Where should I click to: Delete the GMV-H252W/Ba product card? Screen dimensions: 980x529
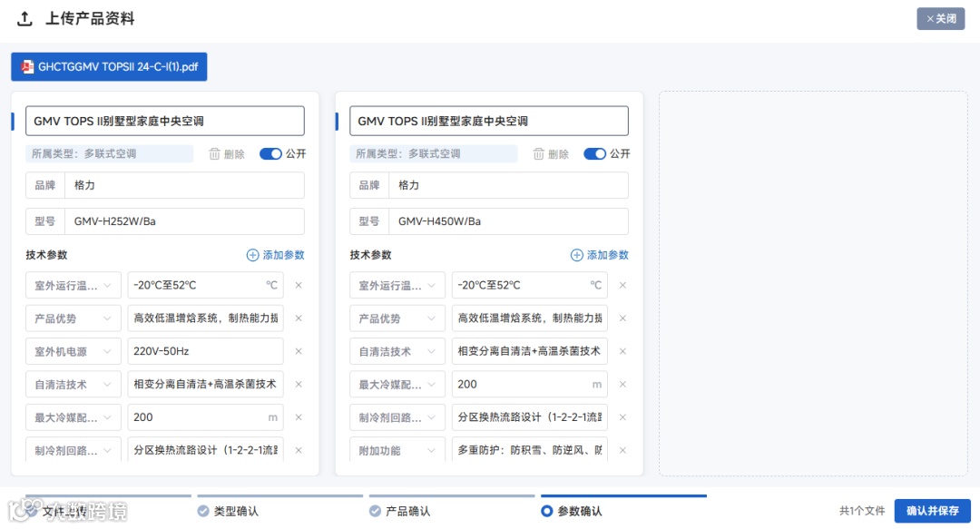point(227,154)
